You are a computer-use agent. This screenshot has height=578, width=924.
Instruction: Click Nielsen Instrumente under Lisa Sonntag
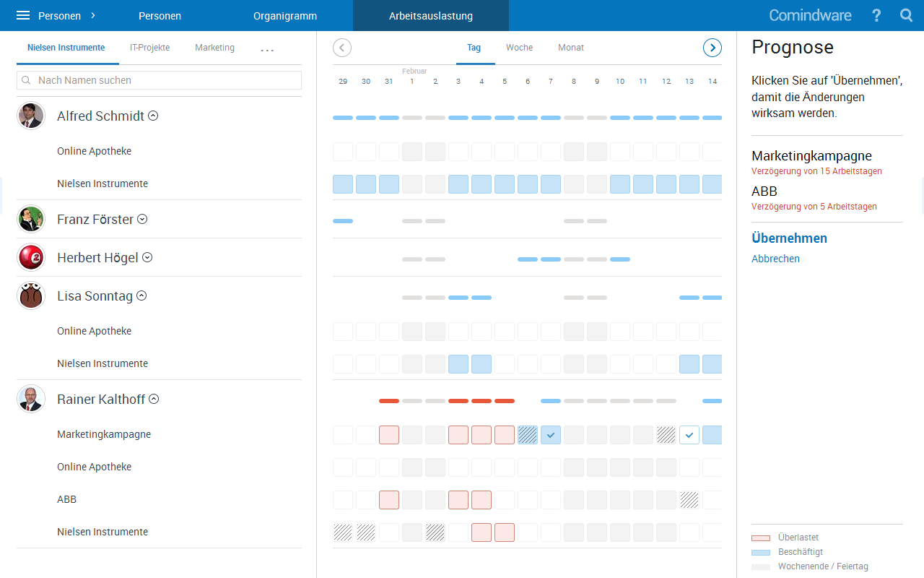point(103,363)
